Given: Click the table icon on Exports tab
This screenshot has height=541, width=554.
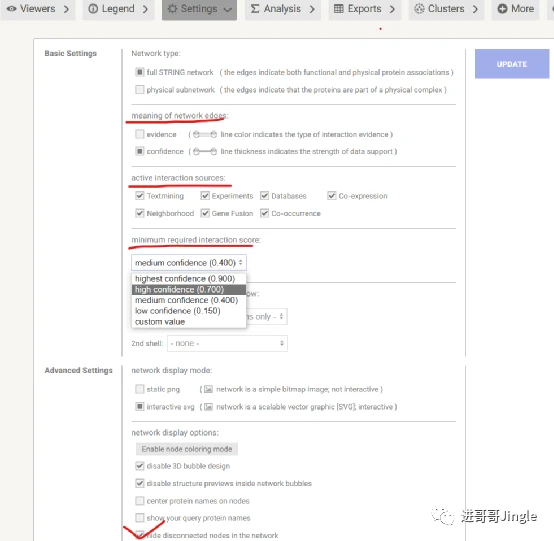Looking at the screenshot, I should click(x=338, y=8).
